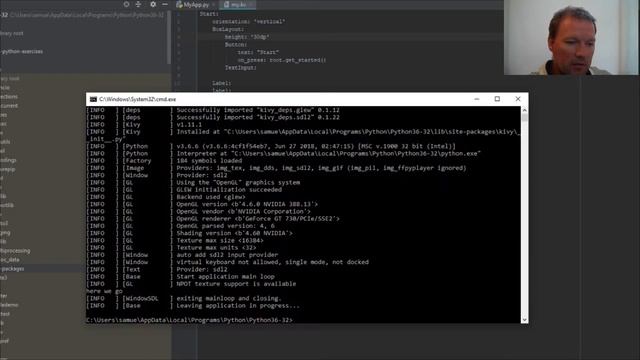
Task: Open the project panel settings gear
Action: pos(153,4)
